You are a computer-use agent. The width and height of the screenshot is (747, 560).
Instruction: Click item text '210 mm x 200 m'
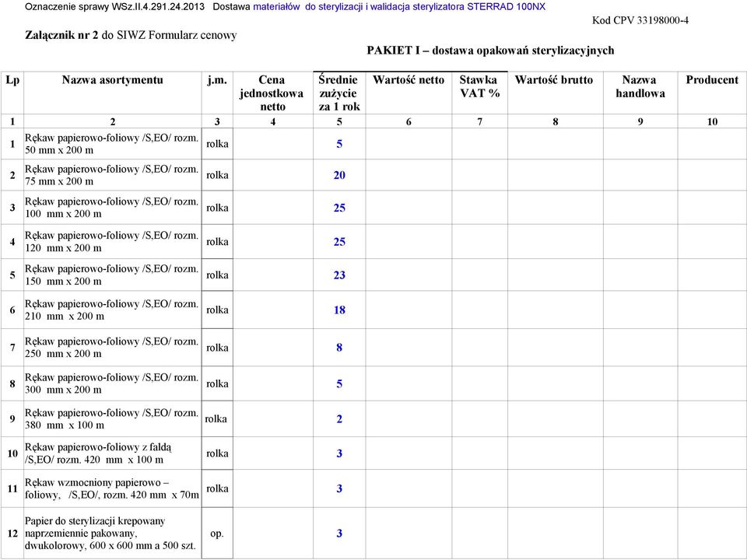tap(65, 317)
